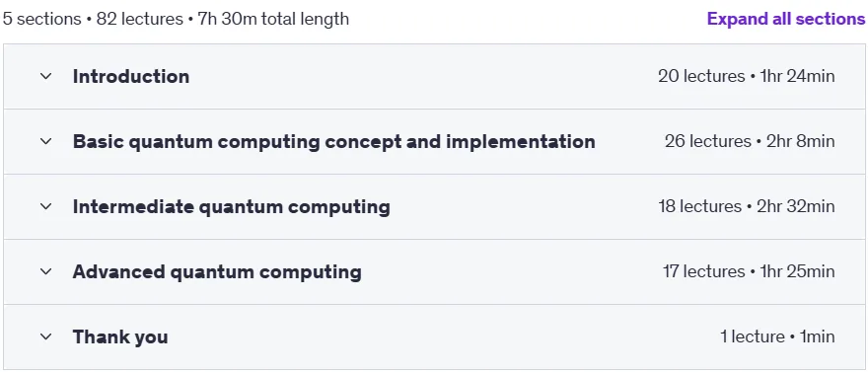Select the 18 lectures • 2hr 32min label
868x372 pixels.
point(747,207)
